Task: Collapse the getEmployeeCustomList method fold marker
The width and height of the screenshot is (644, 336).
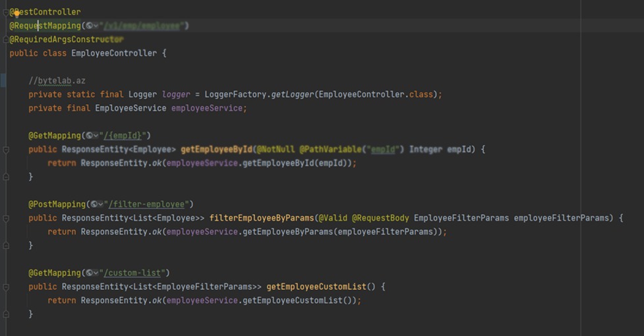Action: tap(6, 287)
